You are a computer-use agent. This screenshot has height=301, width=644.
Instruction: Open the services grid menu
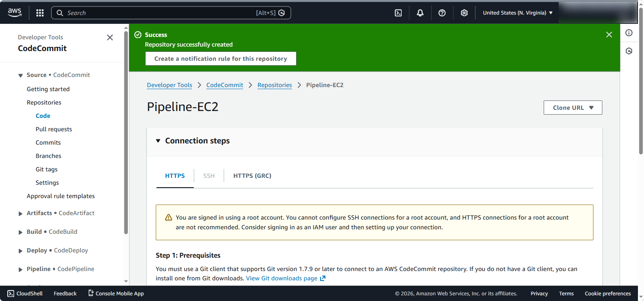(x=40, y=13)
